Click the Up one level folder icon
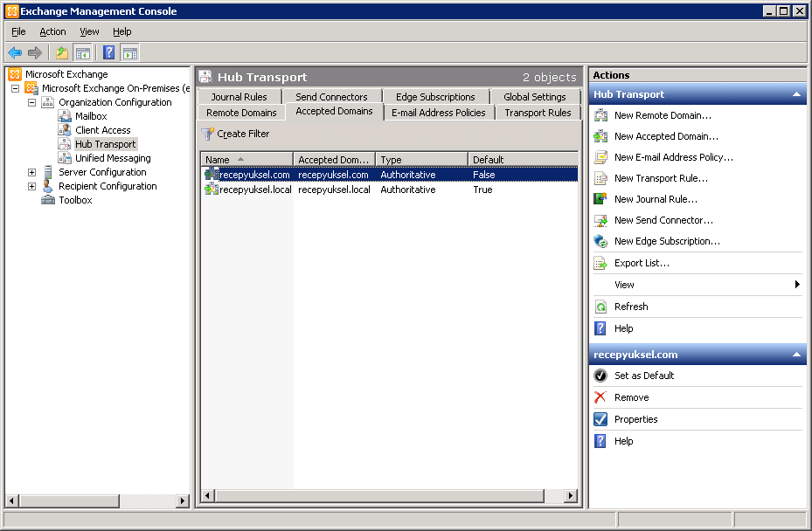812x531 pixels. [62, 52]
